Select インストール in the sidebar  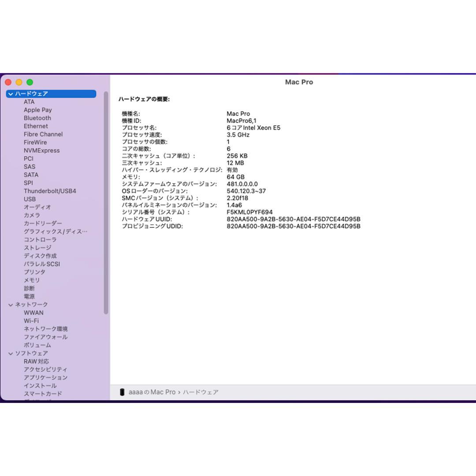(x=40, y=386)
